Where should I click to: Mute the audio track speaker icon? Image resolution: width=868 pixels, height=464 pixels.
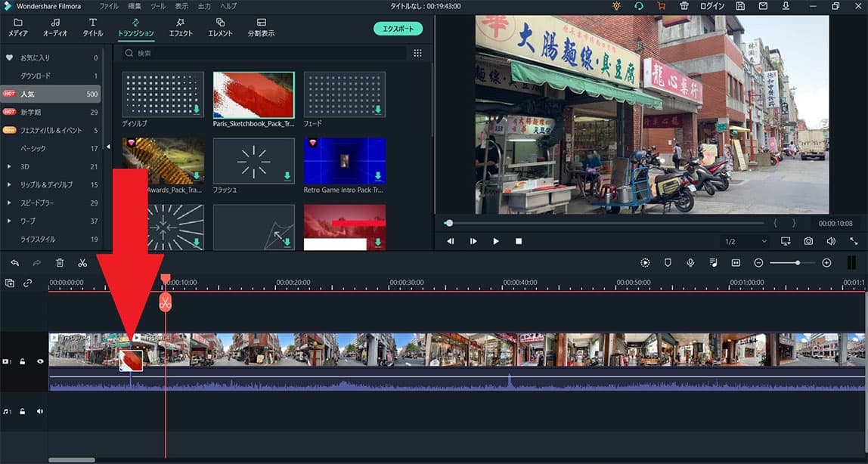pyautogui.click(x=40, y=411)
